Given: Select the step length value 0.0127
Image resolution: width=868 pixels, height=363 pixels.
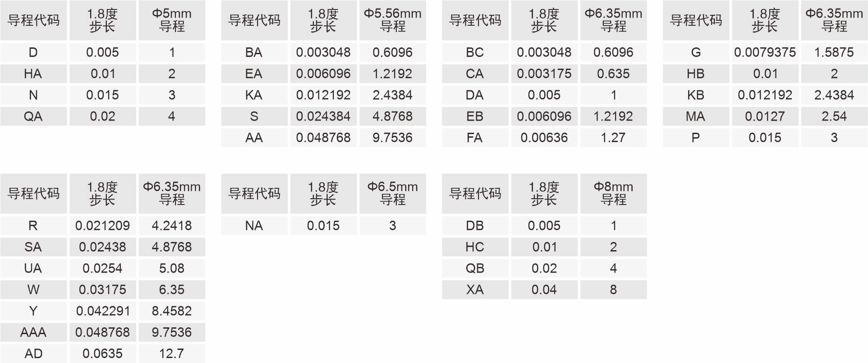Looking at the screenshot, I should (765, 116).
